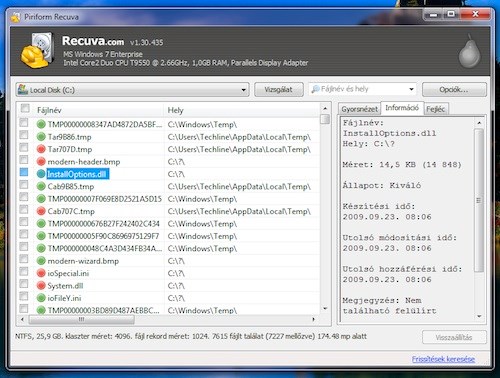
Task: Click the Recuva hard-hat drive logo
Action: point(38,50)
